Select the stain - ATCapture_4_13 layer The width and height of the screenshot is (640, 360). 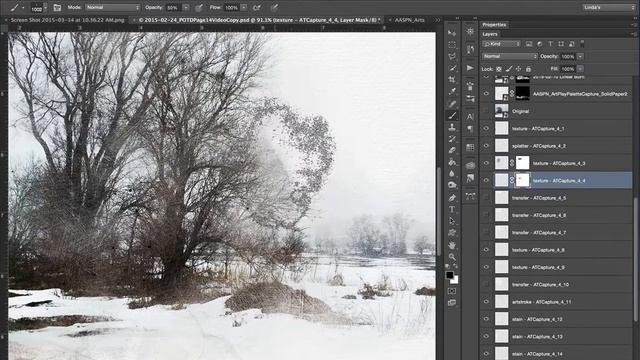pyautogui.click(x=556, y=336)
